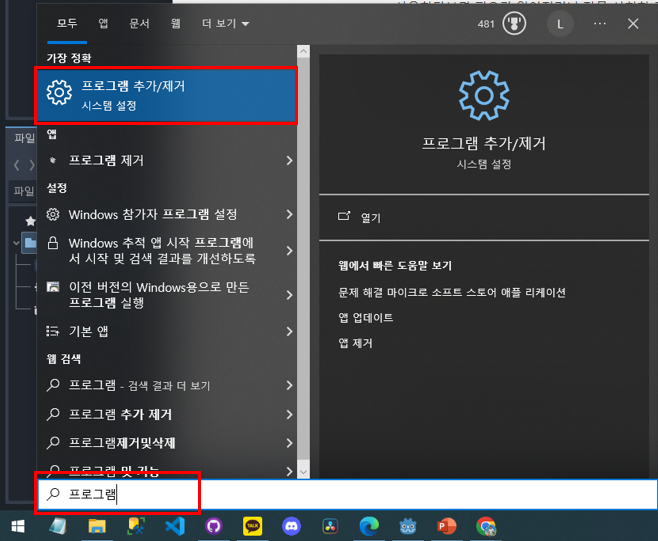Screen dimensions: 658x541
Task: Launch Visual Studio Code from taskbar
Action: tap(175, 526)
